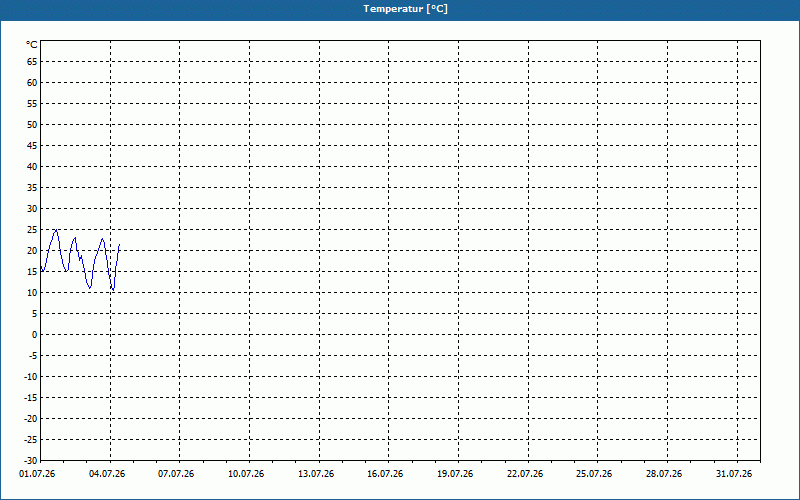This screenshot has width=800, height=500.
Task: Click the -15 value on the y-axis
Action: pos(31,397)
